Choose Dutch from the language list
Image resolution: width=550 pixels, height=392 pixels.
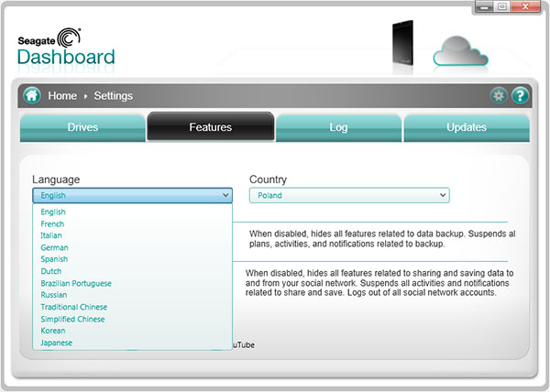click(133, 271)
